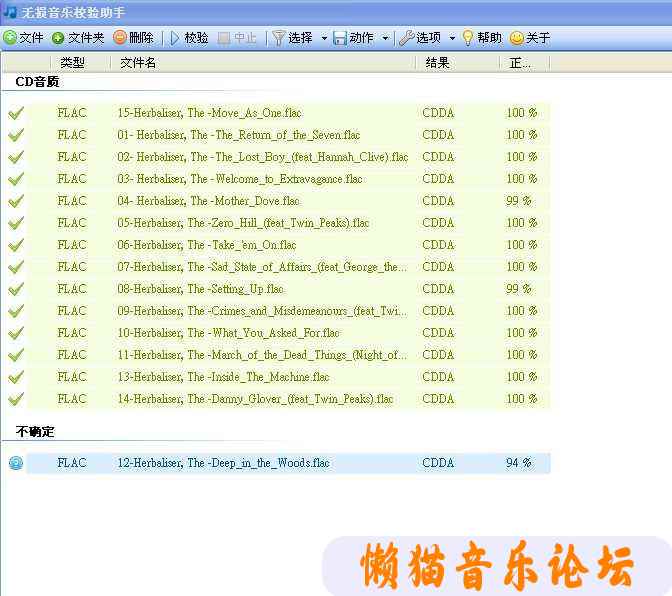Click checkmark icon of 08-Setting_Up row
Screen dimensions: 672x596
16,289
